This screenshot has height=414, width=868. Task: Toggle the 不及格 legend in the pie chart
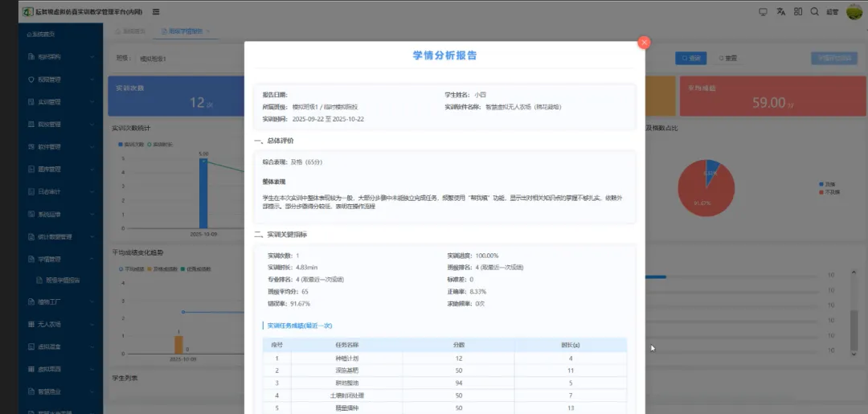(829, 192)
